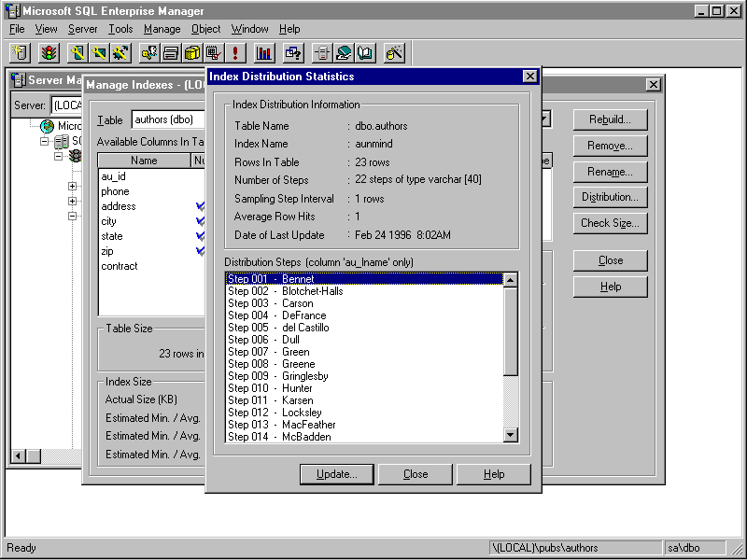Screen dimensions: 747x560
Task: Toggle the checkmark in the city row
Action: (200, 221)
